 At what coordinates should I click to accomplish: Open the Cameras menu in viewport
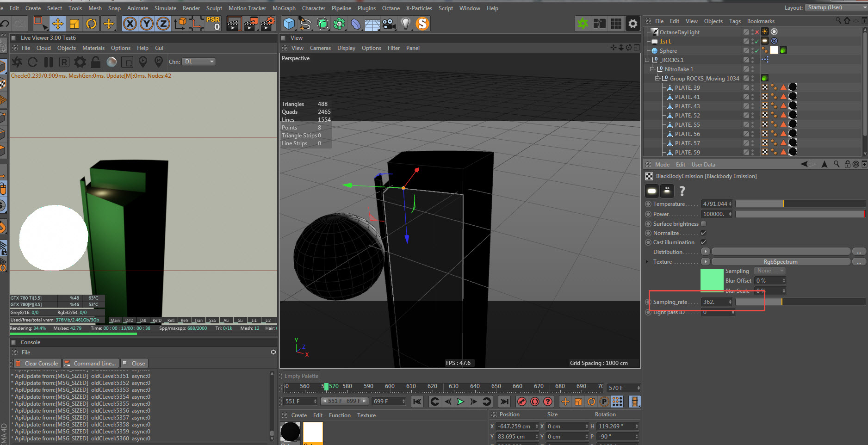pyautogui.click(x=320, y=48)
